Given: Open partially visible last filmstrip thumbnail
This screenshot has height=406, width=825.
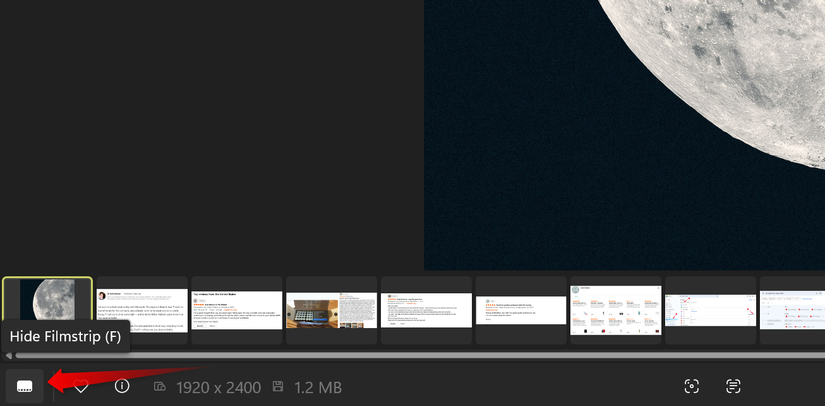Looking at the screenshot, I should (792, 310).
